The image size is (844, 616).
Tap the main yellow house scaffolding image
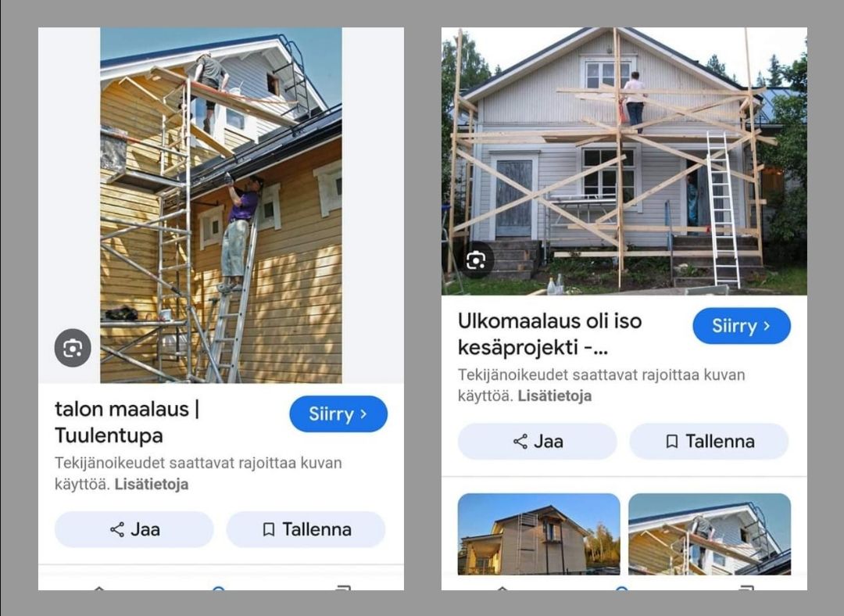tap(220, 205)
